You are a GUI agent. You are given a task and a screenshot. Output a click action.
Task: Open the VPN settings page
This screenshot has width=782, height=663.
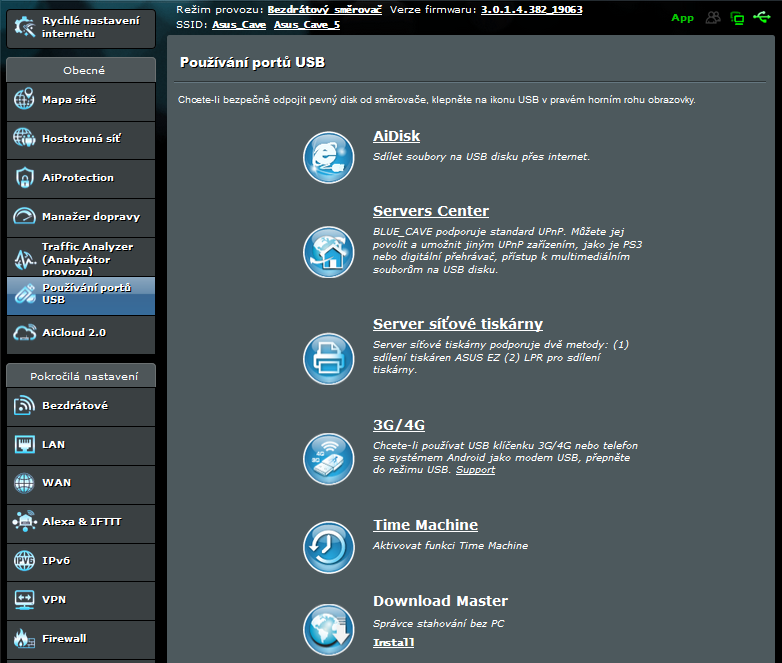coord(80,600)
